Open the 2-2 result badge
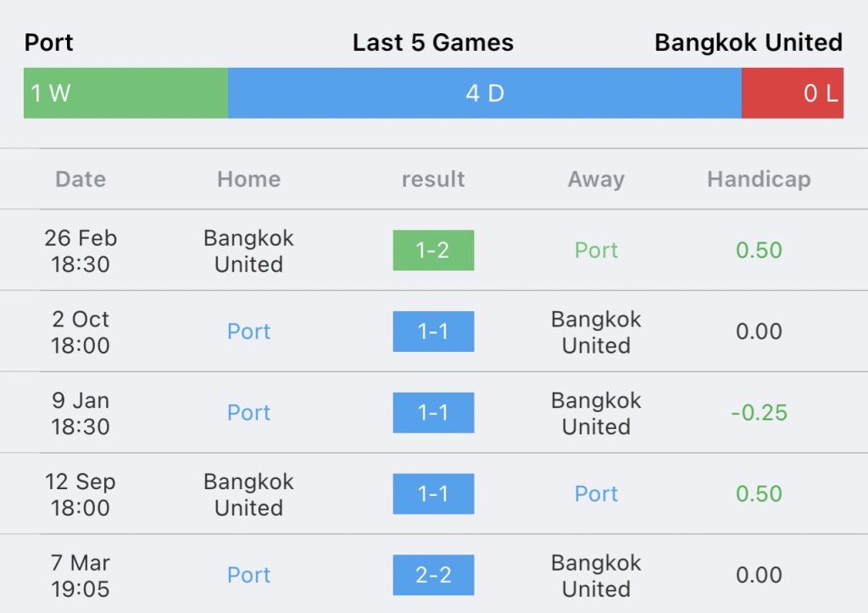Screen dimensions: 868x613 click(x=433, y=575)
